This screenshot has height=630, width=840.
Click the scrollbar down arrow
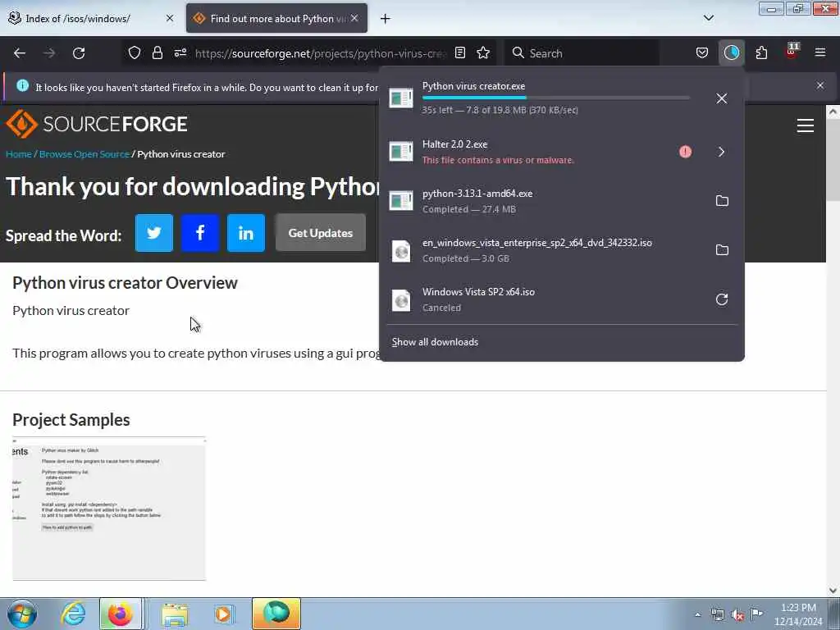[x=833, y=591]
